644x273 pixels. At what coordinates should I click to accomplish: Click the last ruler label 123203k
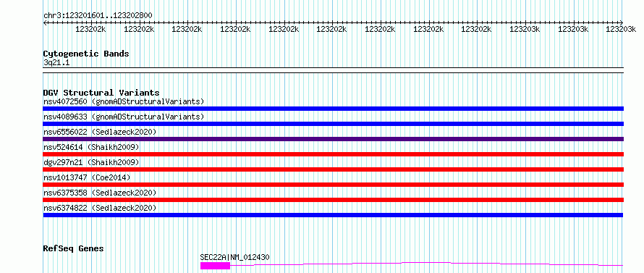pyautogui.click(x=621, y=30)
